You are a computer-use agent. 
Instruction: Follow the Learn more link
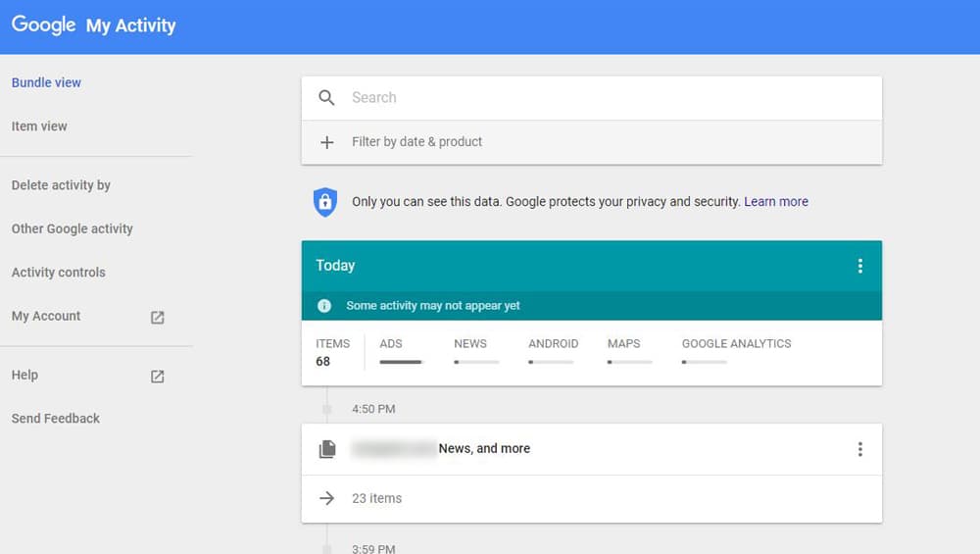(775, 201)
